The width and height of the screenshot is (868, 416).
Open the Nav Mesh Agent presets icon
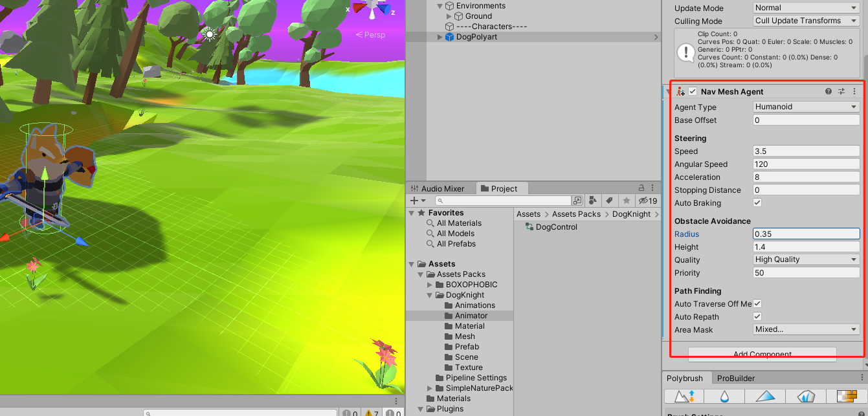[841, 91]
